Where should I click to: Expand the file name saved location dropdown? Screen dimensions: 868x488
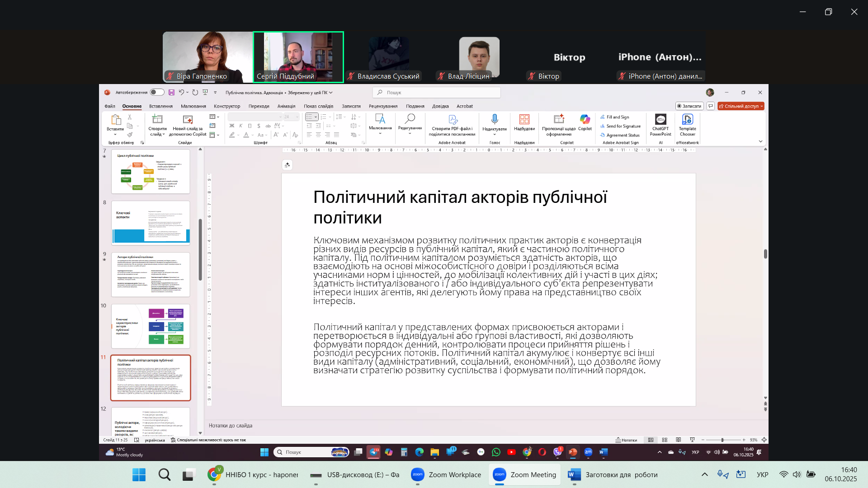coord(331,93)
